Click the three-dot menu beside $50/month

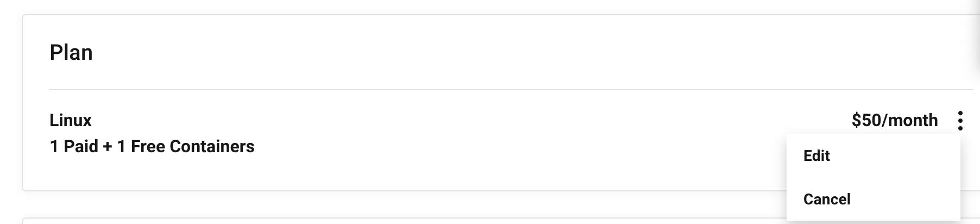[x=960, y=120]
